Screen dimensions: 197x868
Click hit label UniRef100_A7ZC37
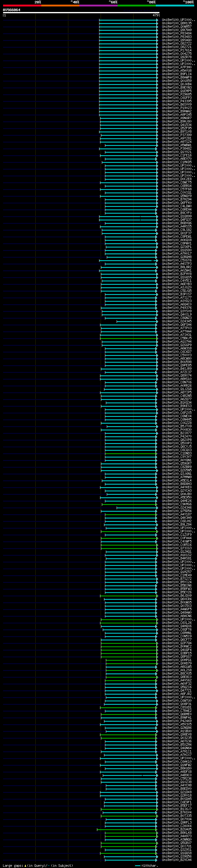point(177,372)
